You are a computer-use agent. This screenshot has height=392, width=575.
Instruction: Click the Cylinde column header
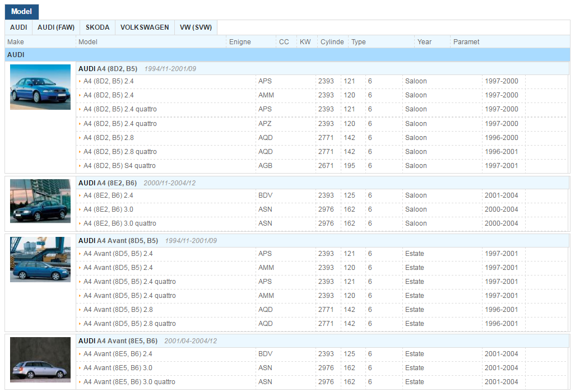tap(332, 42)
